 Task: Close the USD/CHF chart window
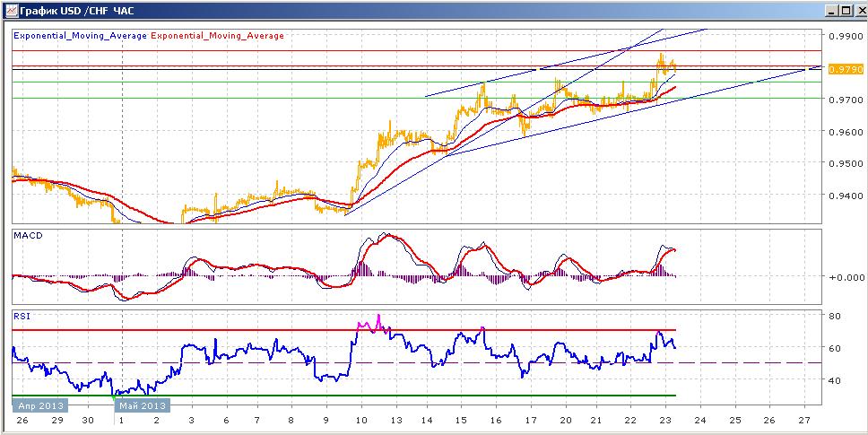coord(860,11)
